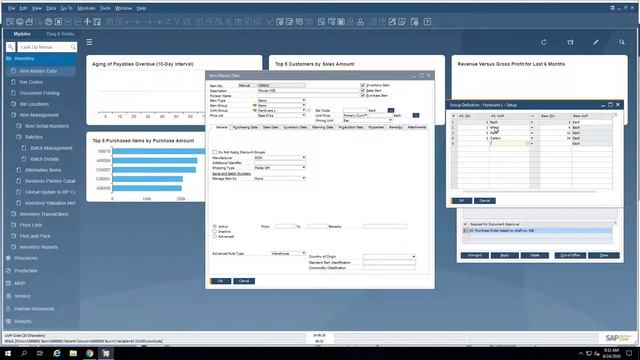Click the last toolbar icon on the right
Viewport: 640px width, 360px height.
pyautogui.click(x=427, y=22)
